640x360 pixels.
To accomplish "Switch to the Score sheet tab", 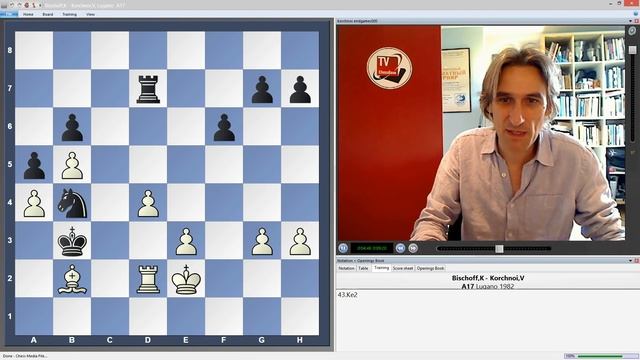I will click(403, 268).
